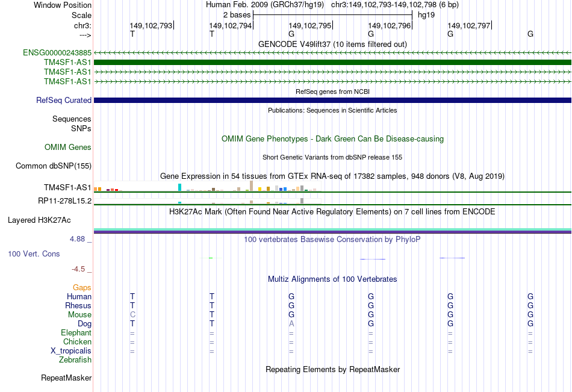
Task: Click the hg19 genome browser title line
Action: pos(332,5)
